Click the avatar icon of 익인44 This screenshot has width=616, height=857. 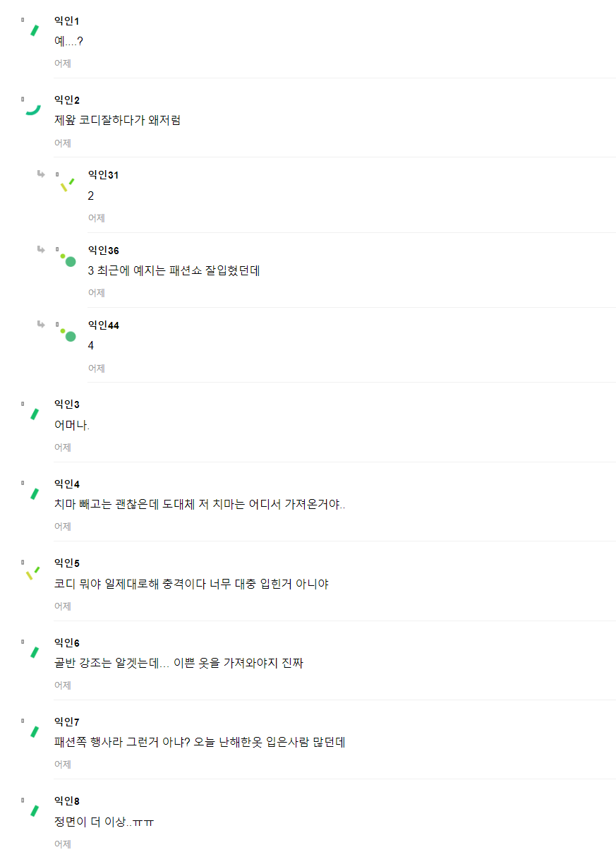point(68,335)
